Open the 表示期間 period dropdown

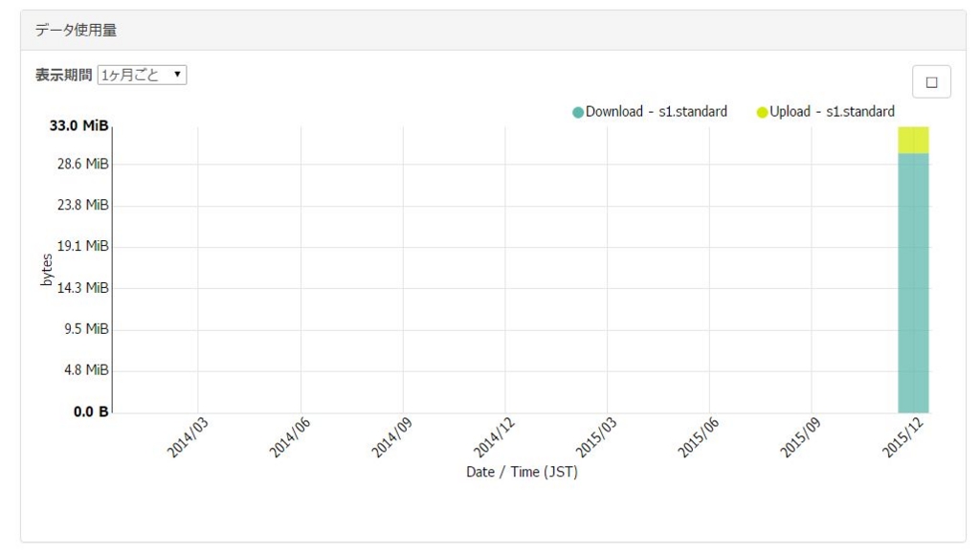[142, 75]
